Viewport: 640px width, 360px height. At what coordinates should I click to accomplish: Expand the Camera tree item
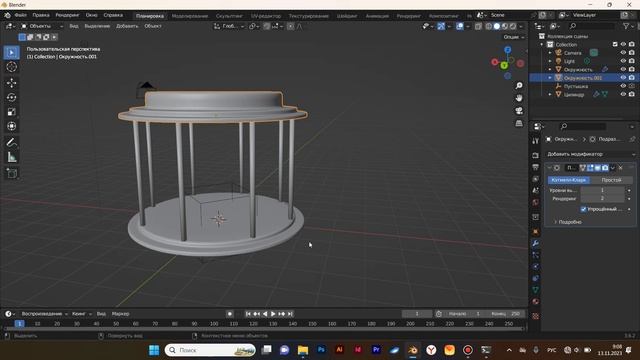[550, 53]
